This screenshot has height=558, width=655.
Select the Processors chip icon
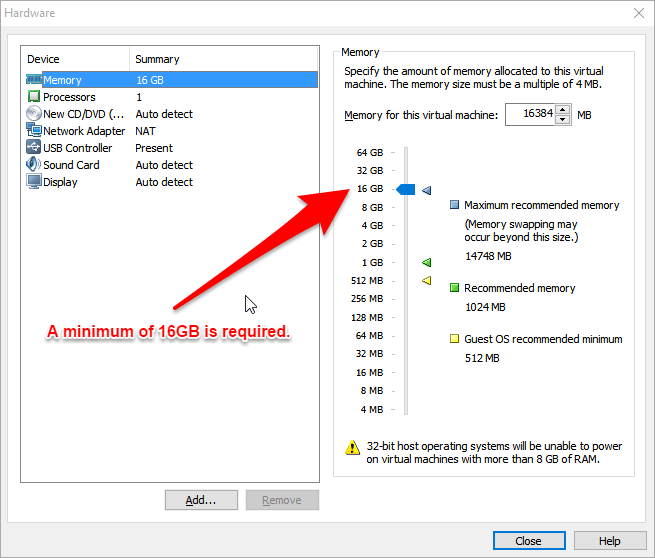click(x=34, y=97)
